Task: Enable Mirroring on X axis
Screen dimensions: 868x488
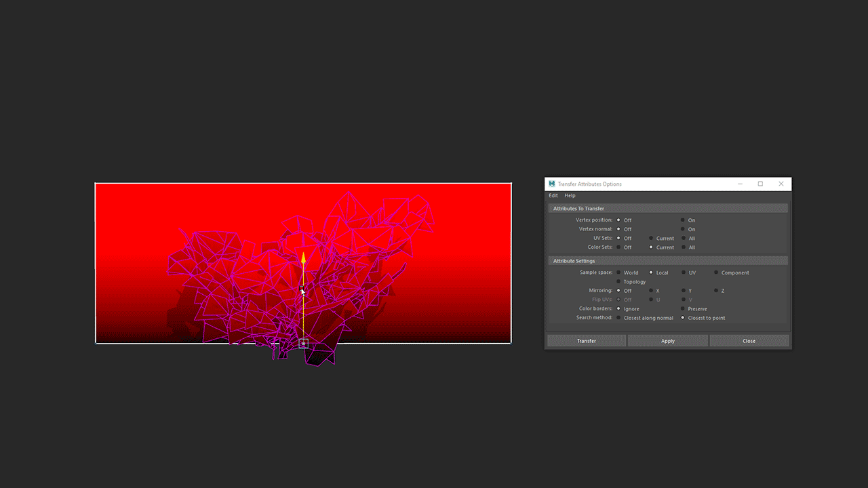Action: click(x=651, y=291)
